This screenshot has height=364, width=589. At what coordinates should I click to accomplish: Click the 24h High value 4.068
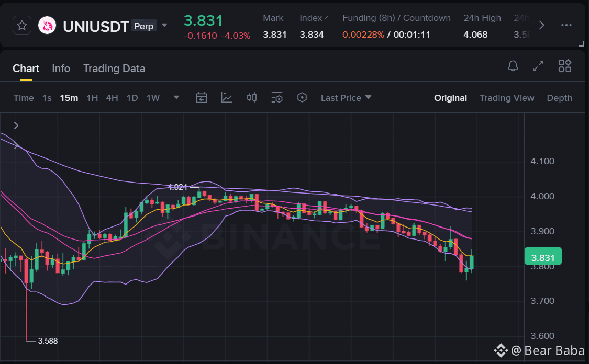pos(475,35)
